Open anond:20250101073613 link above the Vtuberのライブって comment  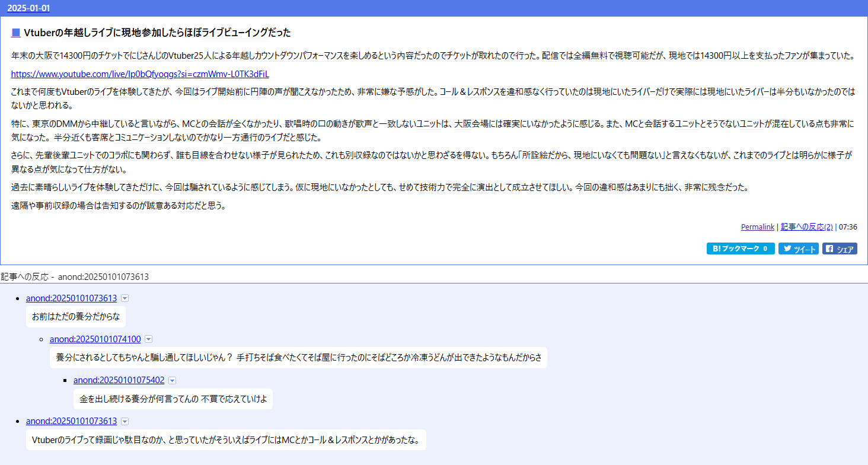71,421
